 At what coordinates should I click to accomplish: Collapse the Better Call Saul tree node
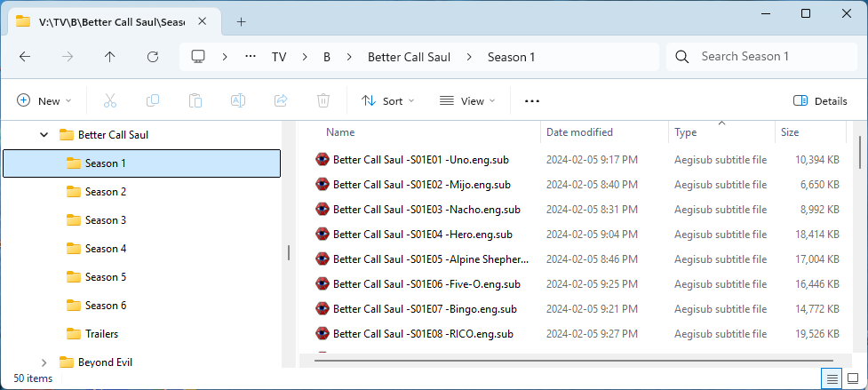coord(44,134)
